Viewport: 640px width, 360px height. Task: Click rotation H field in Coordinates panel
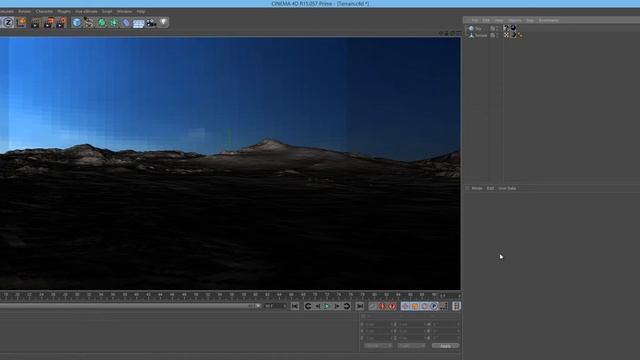[445, 324]
